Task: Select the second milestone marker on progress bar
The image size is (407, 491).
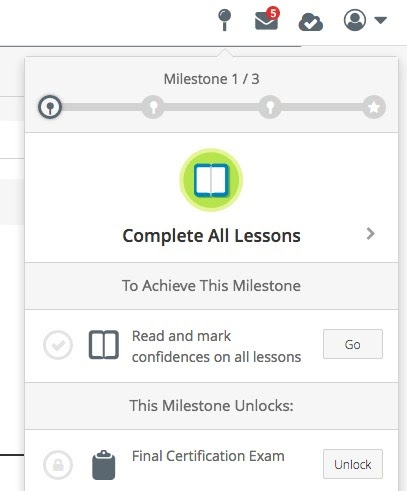Action: 153,107
